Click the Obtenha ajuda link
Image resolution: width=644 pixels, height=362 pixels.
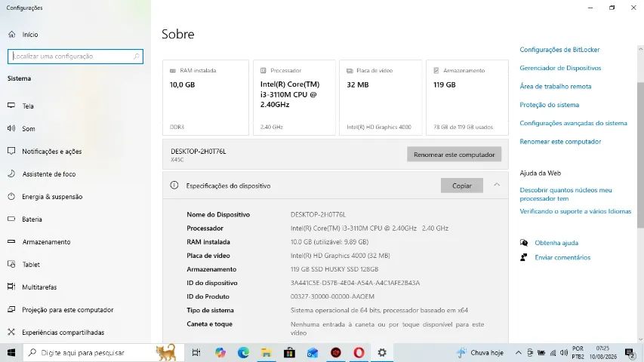pyautogui.click(x=556, y=243)
